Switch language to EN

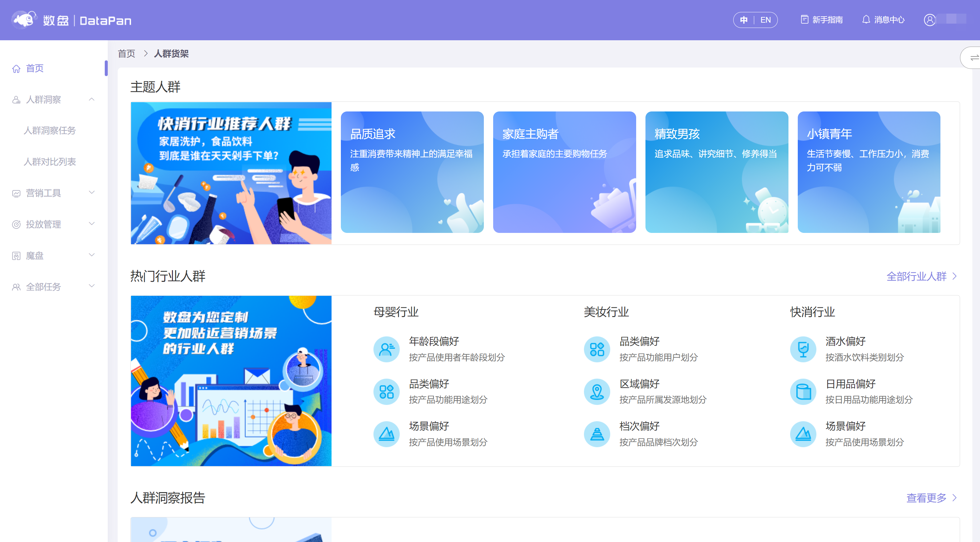(x=766, y=20)
